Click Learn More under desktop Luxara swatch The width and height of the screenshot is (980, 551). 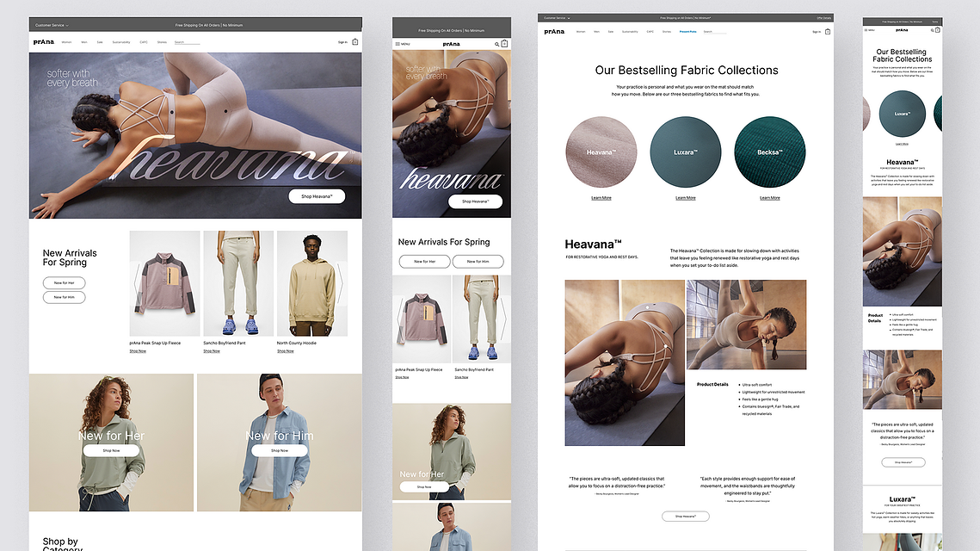686,198
